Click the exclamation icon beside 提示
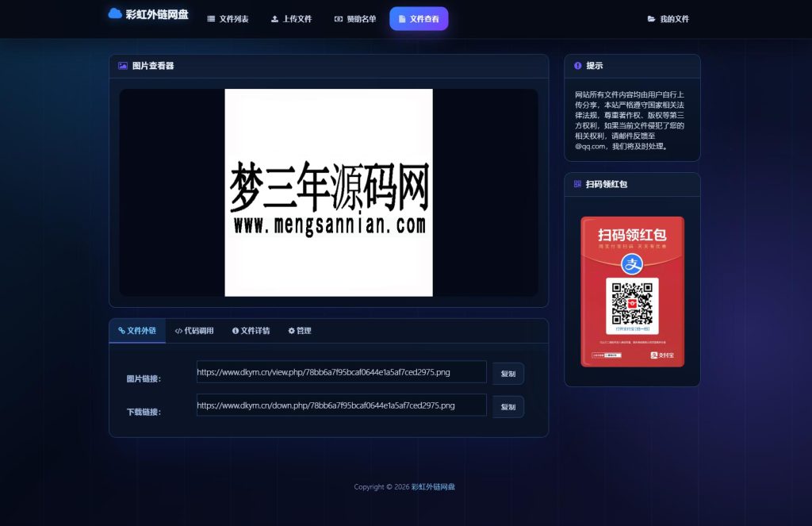Viewport: 812px width, 526px height. (x=578, y=66)
